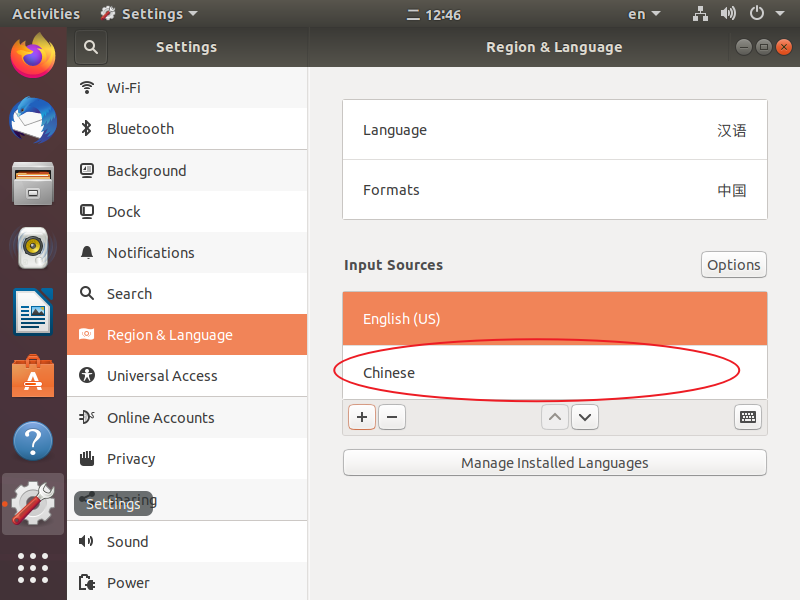This screenshot has height=600, width=800.
Task: Switch to Dock settings
Action: tap(187, 212)
